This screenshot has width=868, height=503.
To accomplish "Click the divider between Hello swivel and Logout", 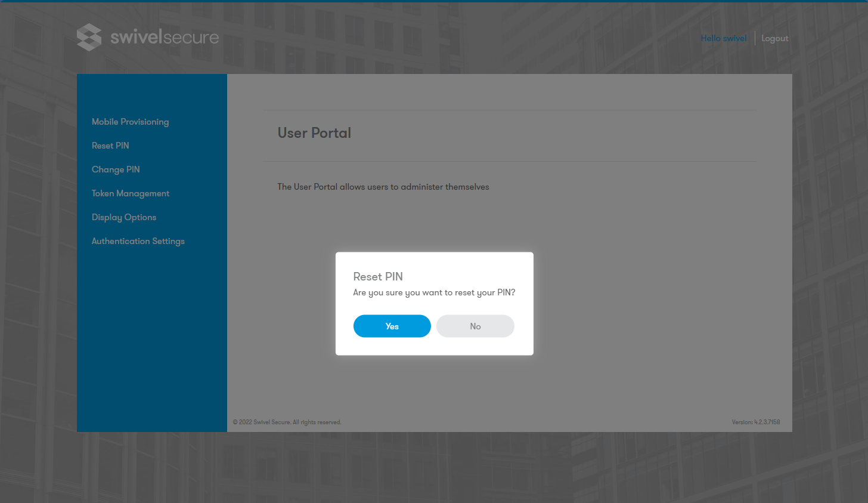I will [x=755, y=38].
